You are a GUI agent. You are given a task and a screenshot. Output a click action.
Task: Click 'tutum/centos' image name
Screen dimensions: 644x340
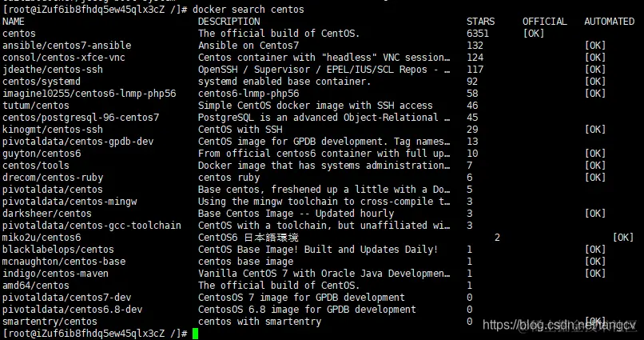point(36,106)
